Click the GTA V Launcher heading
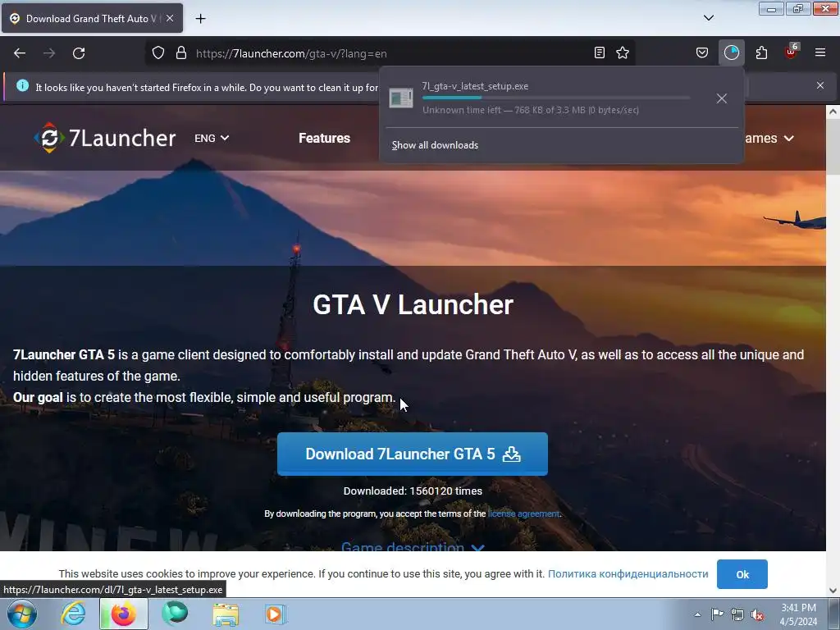The image size is (840, 630). click(413, 304)
